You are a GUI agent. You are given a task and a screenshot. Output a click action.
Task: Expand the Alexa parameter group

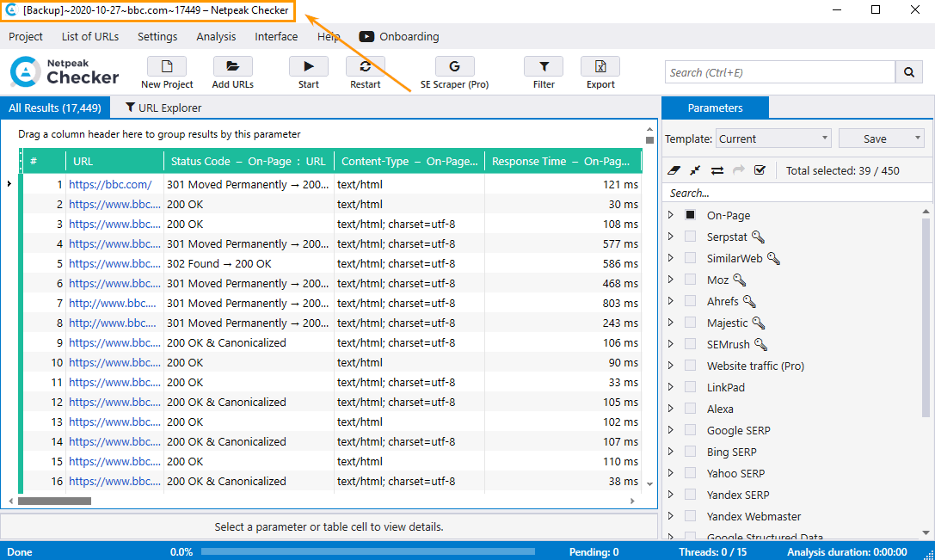click(x=671, y=408)
